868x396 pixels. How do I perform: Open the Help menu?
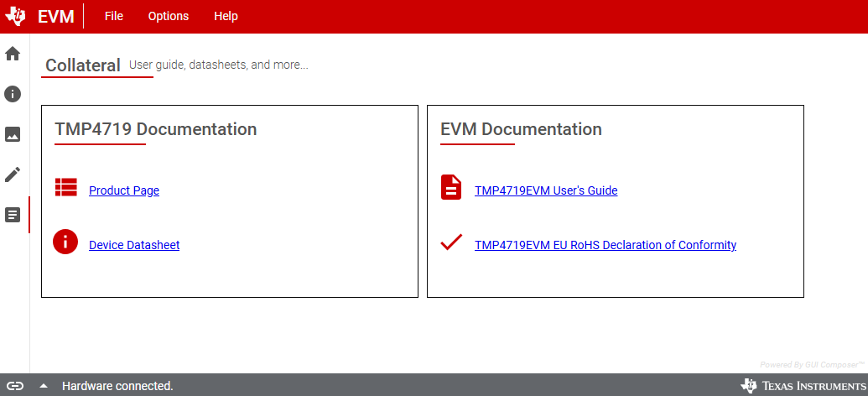click(x=226, y=17)
